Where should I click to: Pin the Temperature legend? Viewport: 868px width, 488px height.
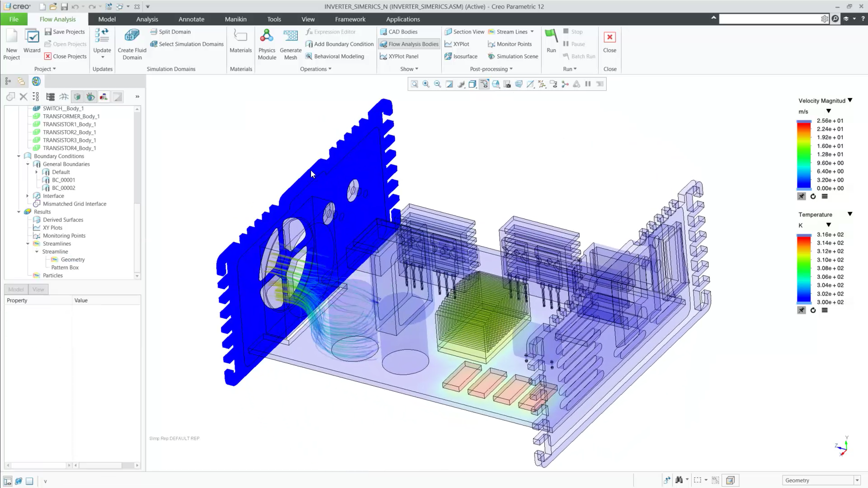802,310
